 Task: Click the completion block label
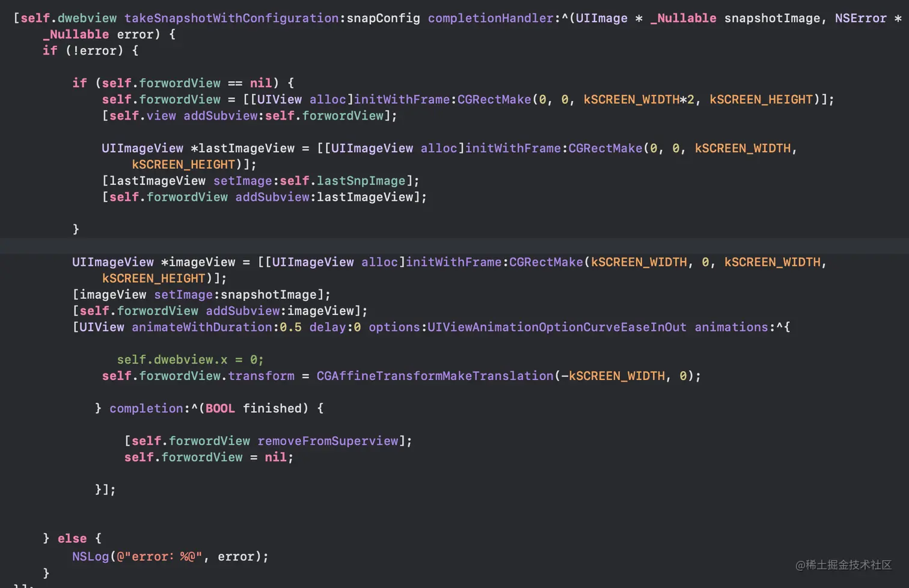146,408
